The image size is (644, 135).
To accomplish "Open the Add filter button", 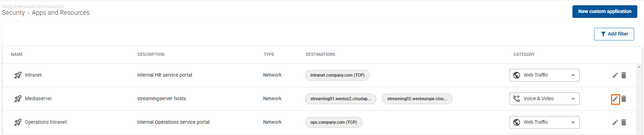I will tap(614, 34).
